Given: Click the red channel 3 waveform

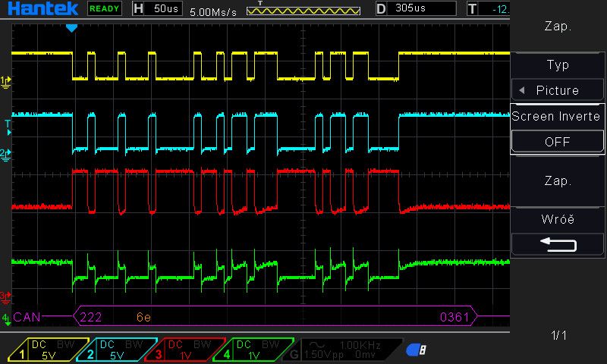Looking at the screenshot, I should (x=260, y=192).
